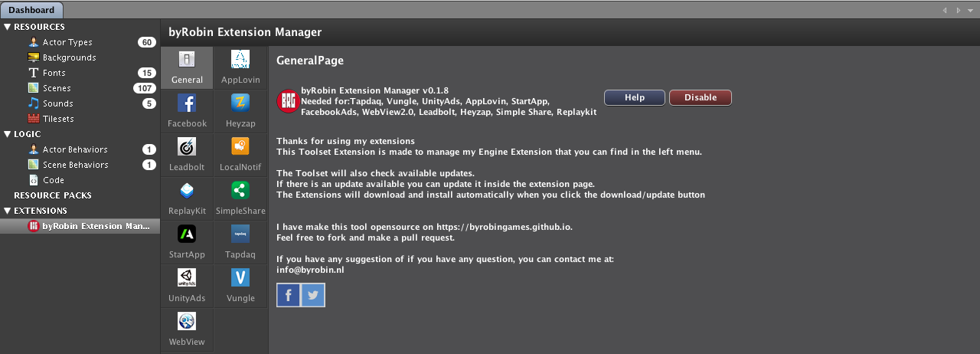Image resolution: width=980 pixels, height=354 pixels.
Task: Click the Actor Types person icon
Action: pyautogui.click(x=34, y=42)
